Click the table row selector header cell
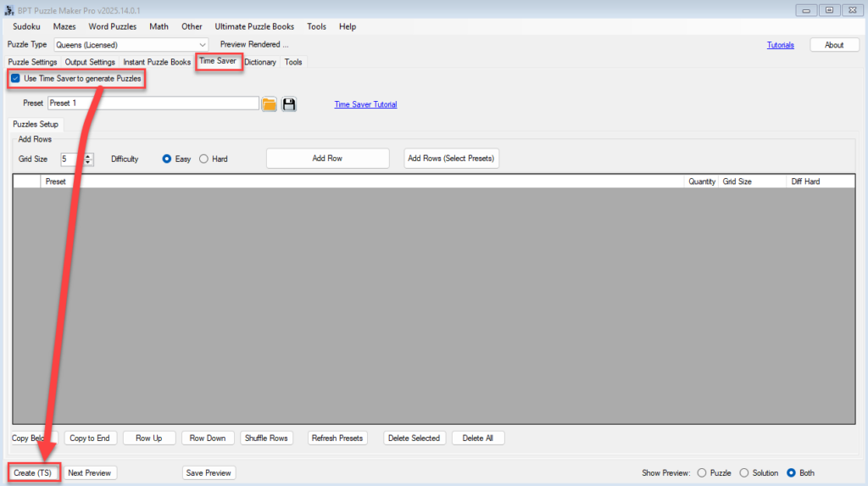 [26, 182]
